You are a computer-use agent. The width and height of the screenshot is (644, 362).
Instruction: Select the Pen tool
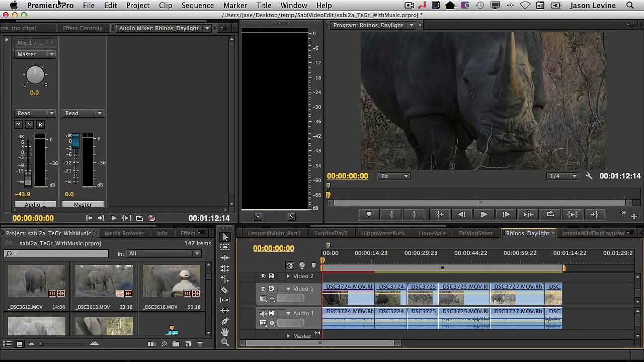click(x=225, y=321)
